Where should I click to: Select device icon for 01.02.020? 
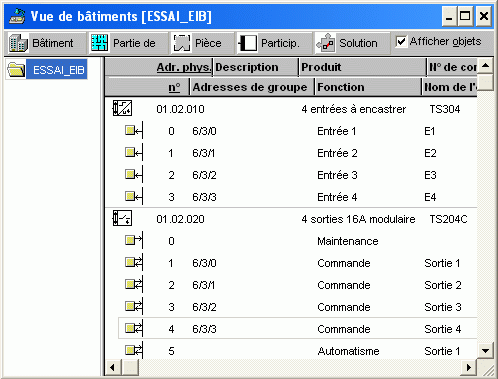pyautogui.click(x=122, y=218)
